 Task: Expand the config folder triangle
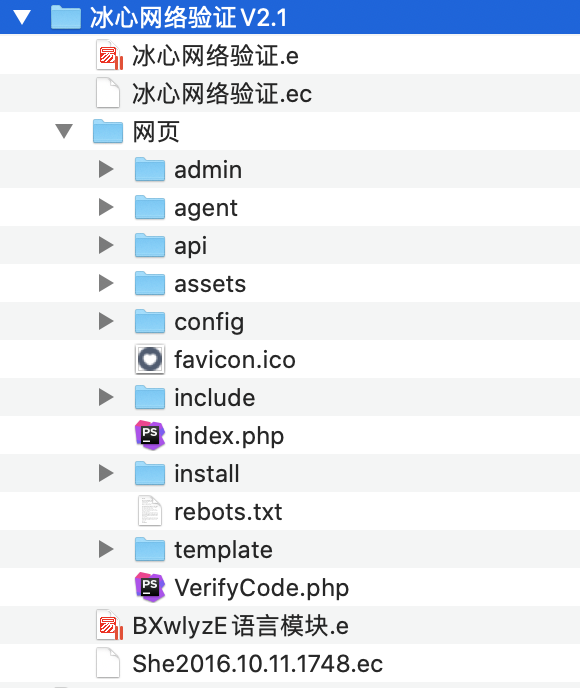106,321
